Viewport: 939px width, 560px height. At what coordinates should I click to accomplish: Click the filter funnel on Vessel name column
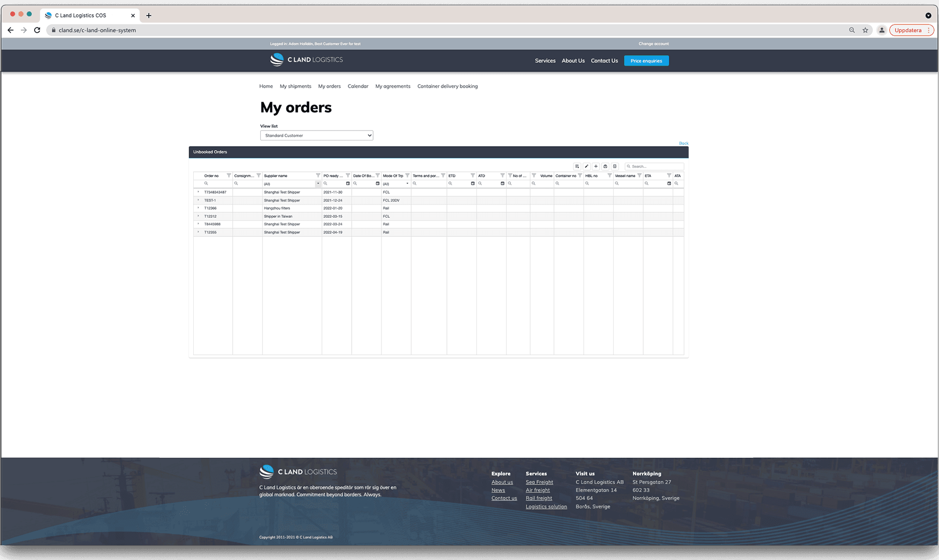pyautogui.click(x=639, y=176)
